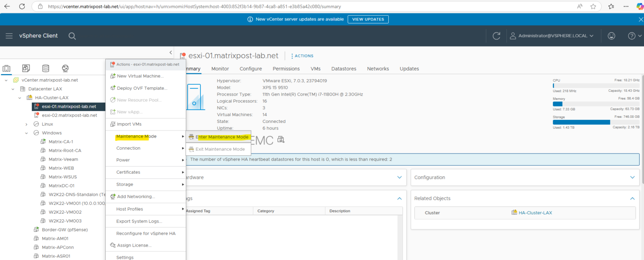
Task: Open the Hosts and Clusters inventory view
Action: (6, 68)
